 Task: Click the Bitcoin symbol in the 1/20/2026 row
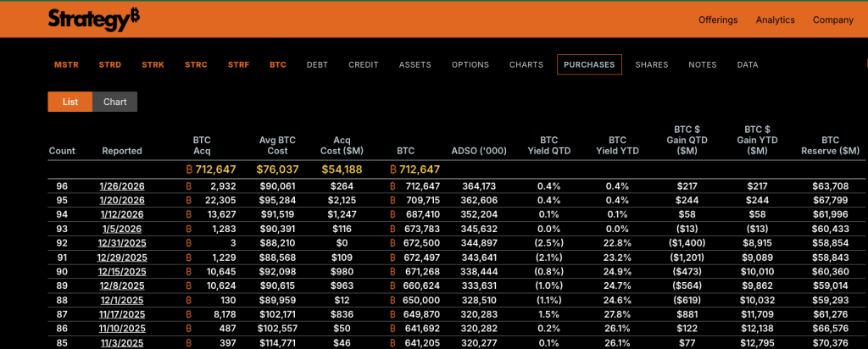click(189, 201)
